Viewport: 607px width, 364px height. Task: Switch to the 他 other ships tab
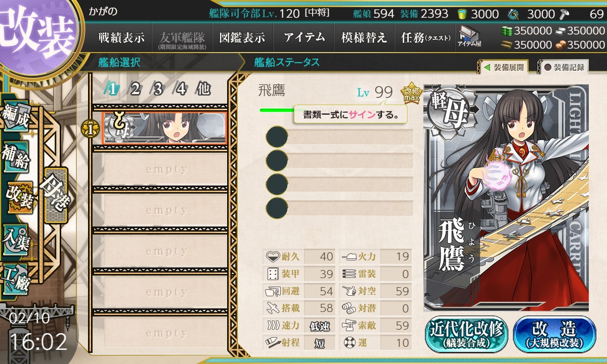(203, 89)
